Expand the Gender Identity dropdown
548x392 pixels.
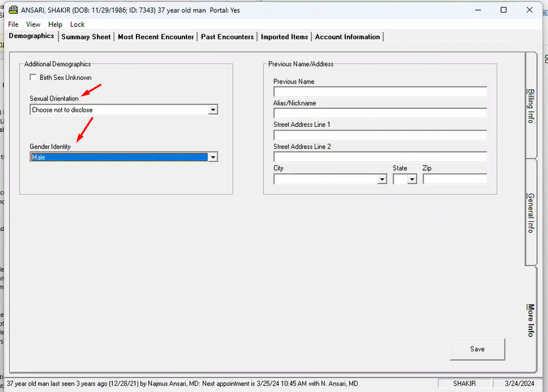(213, 158)
